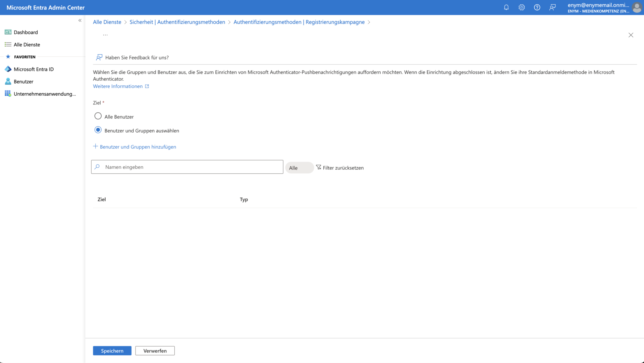Click the Microsoft Entra ID diamond icon
Image resolution: width=644 pixels, height=363 pixels.
click(8, 69)
